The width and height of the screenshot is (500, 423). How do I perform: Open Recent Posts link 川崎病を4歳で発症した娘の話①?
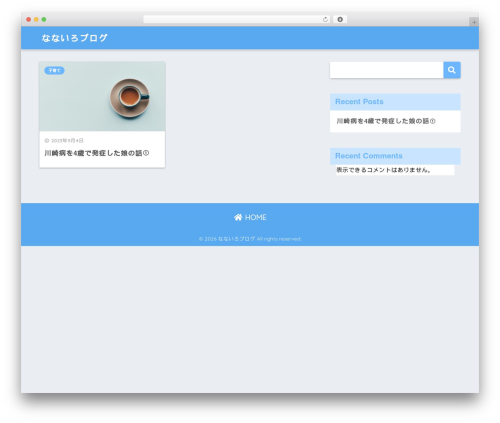click(386, 121)
